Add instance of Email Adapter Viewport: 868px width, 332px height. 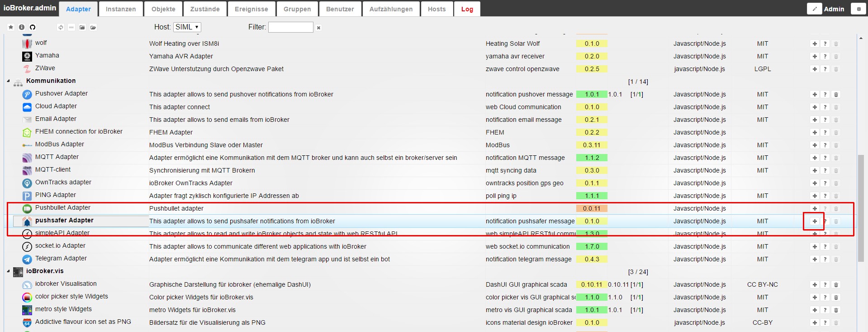(815, 120)
